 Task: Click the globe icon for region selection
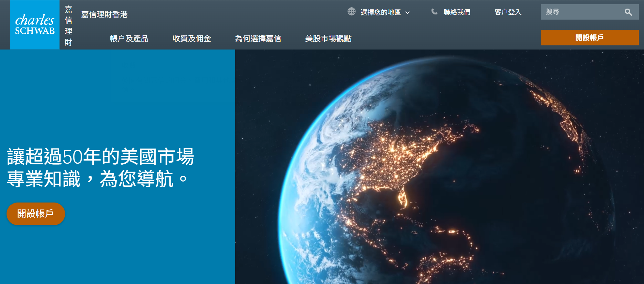351,12
